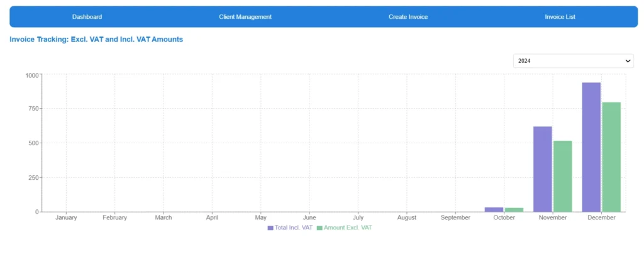
Task: Select December purple Total Incl. VAT bar
Action: [591, 147]
